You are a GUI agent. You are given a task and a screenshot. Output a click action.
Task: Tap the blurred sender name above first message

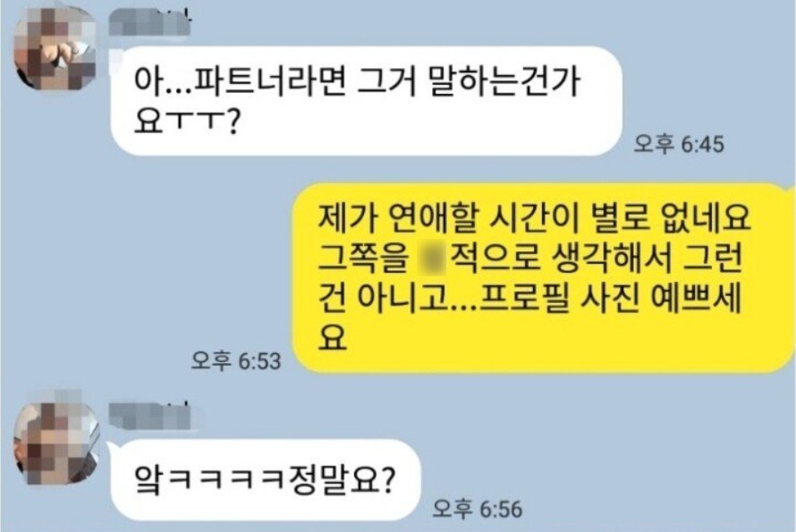[149, 23]
